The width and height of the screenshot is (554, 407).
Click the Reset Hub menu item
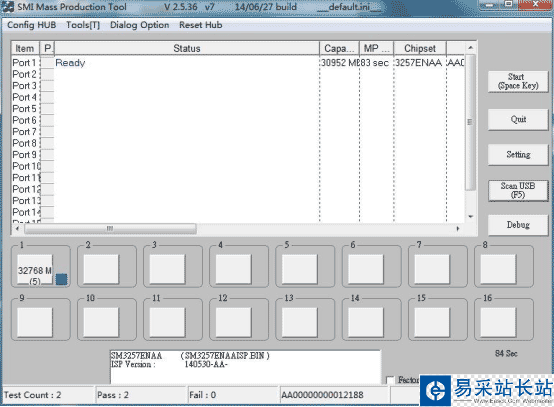201,25
